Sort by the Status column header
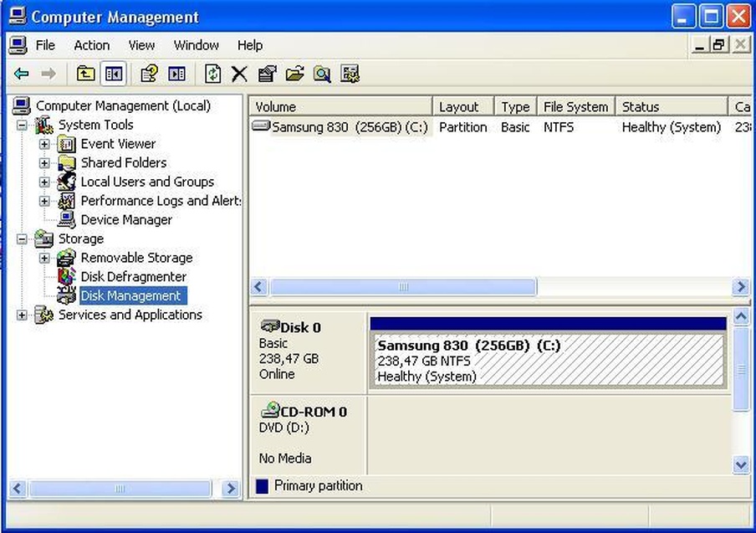This screenshot has height=533, width=756. point(672,106)
